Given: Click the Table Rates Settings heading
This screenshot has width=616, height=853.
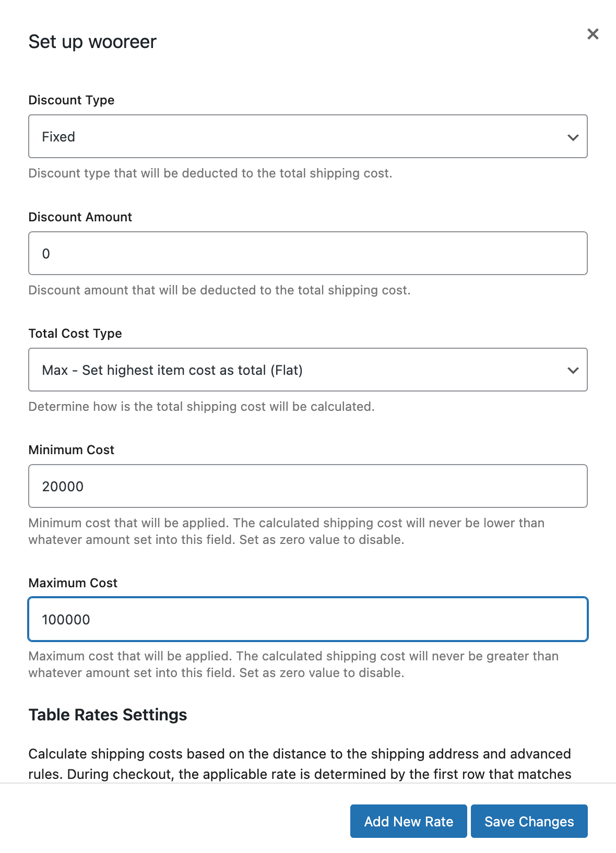Looking at the screenshot, I should click(108, 715).
